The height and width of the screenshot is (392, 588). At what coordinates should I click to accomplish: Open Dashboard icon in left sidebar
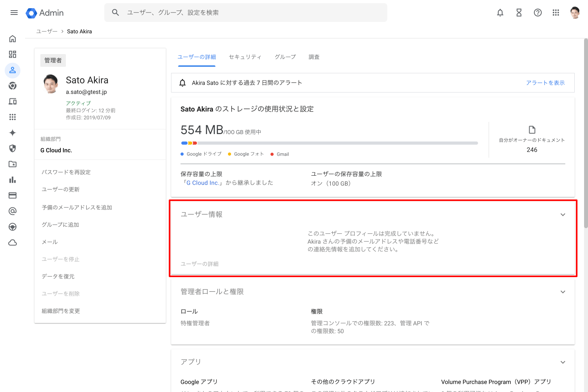point(13,54)
